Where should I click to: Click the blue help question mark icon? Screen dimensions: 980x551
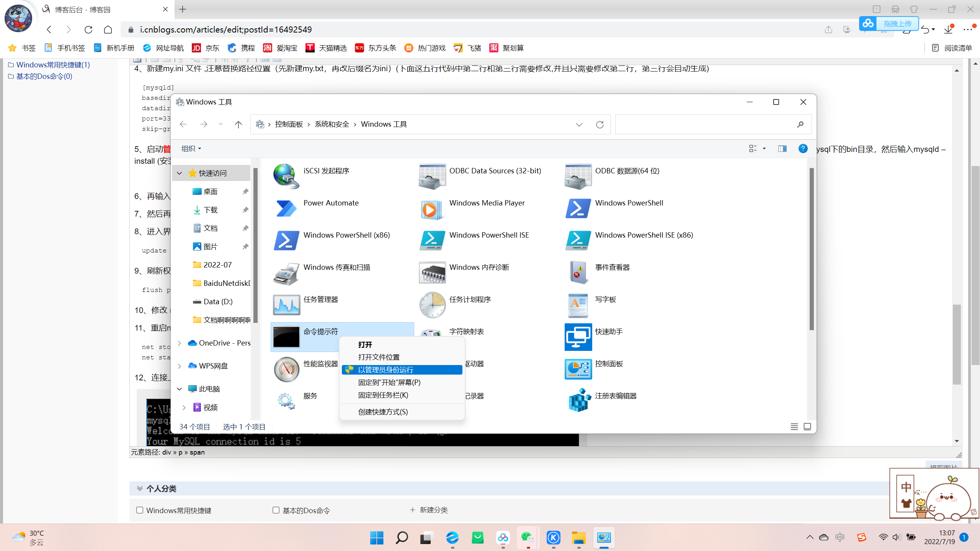[803, 148]
